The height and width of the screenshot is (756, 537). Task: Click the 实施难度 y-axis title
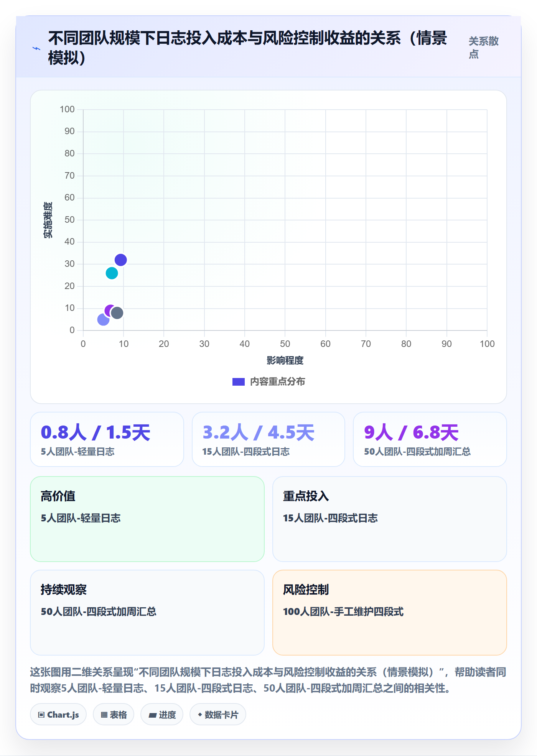click(x=48, y=220)
